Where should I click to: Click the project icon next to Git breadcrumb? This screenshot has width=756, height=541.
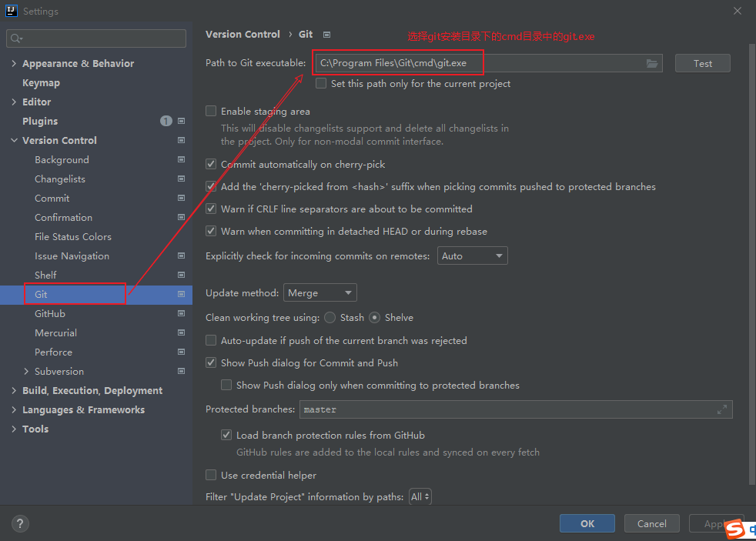tap(326, 35)
